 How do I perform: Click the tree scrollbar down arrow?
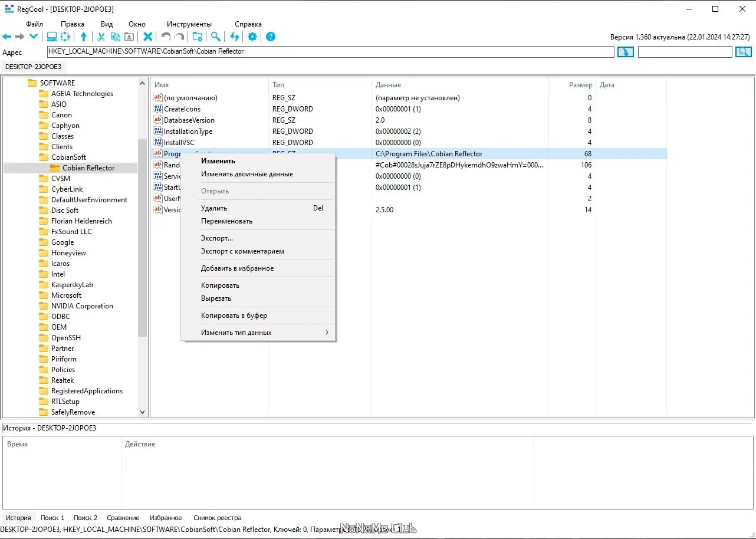pos(142,412)
